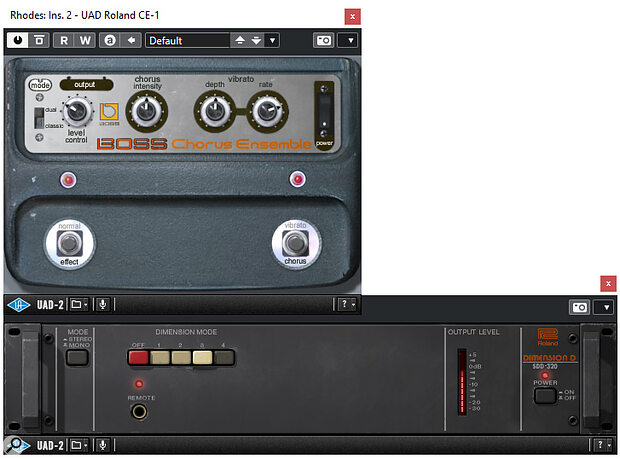Click the Remote jack socket
This screenshot has height=459, width=620.
[x=139, y=412]
